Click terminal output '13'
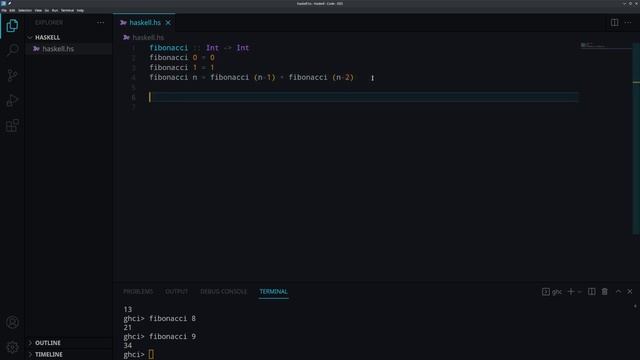Screen dimensions: 640x360 click(x=127, y=309)
